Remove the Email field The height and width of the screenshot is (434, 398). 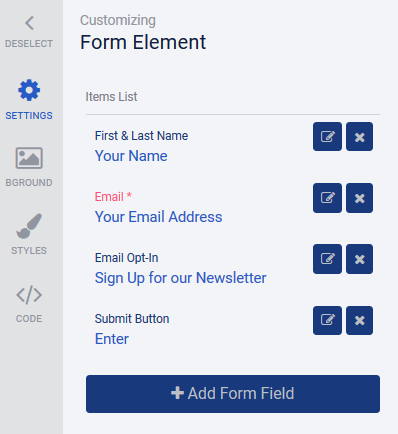pos(359,198)
